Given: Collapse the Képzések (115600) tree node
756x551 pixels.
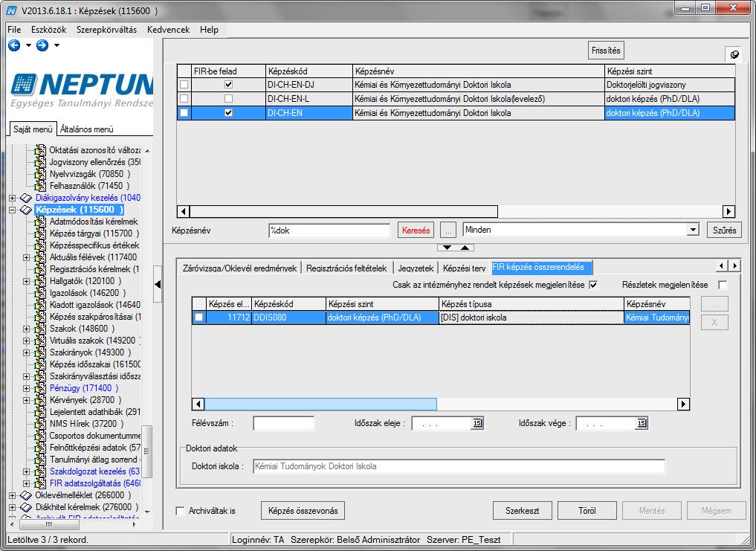Looking at the screenshot, I should pyautogui.click(x=12, y=210).
